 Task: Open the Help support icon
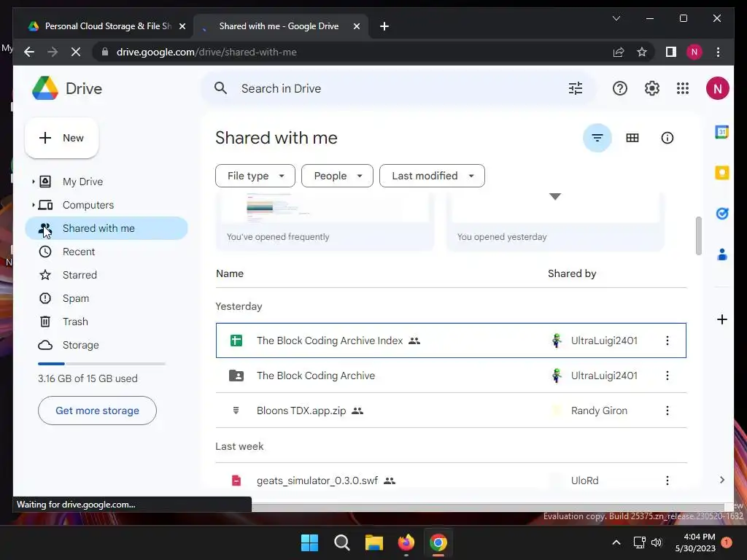(620, 88)
